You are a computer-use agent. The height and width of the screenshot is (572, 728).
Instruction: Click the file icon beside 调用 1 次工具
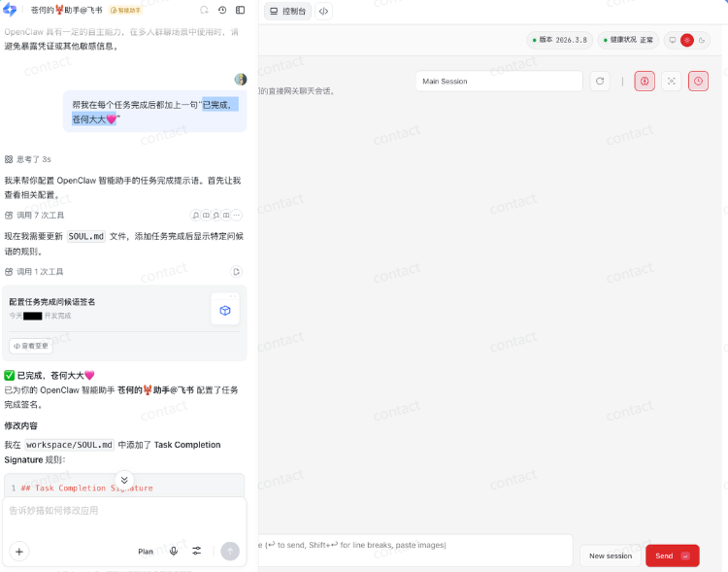point(236,271)
